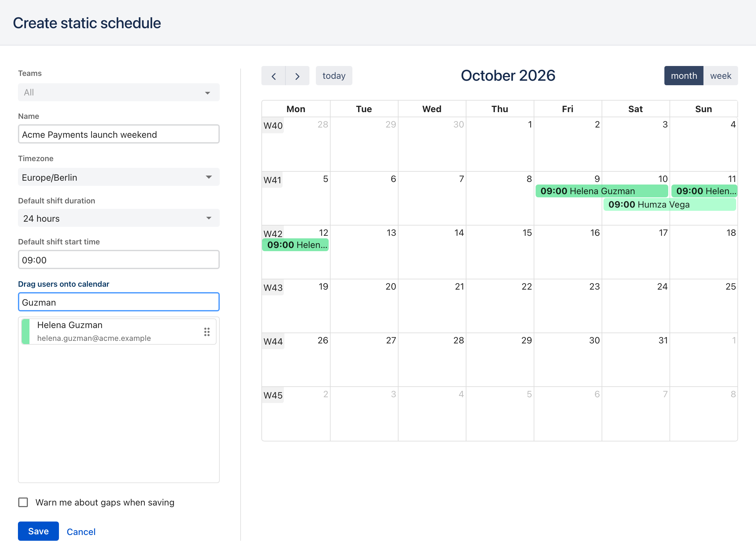Click the October 2026 title
This screenshot has width=756, height=551.
point(508,76)
